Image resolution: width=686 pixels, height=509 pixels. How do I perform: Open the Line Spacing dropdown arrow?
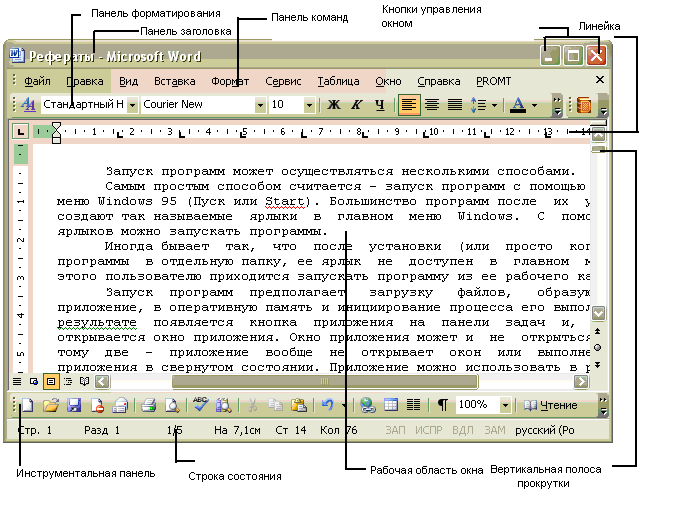(x=494, y=105)
